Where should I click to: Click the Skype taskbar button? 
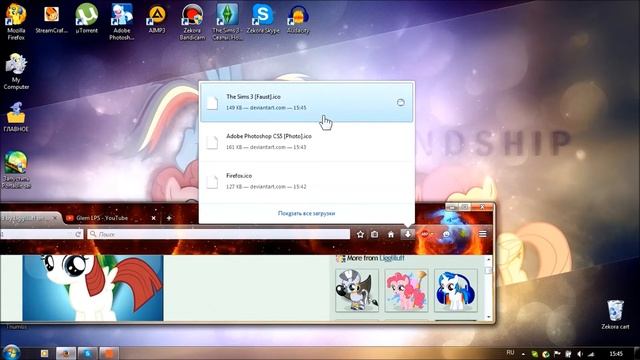pyautogui.click(x=87, y=353)
